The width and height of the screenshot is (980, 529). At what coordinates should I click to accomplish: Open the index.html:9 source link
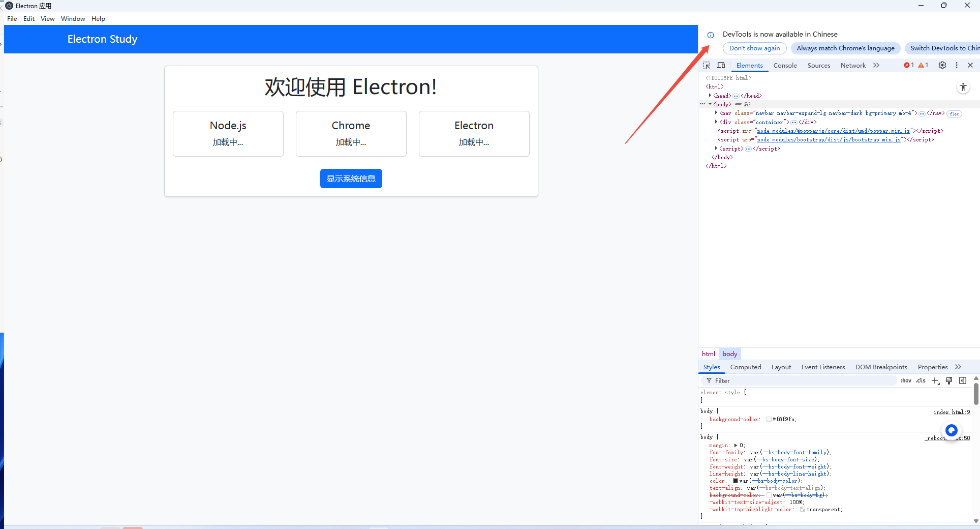point(952,412)
